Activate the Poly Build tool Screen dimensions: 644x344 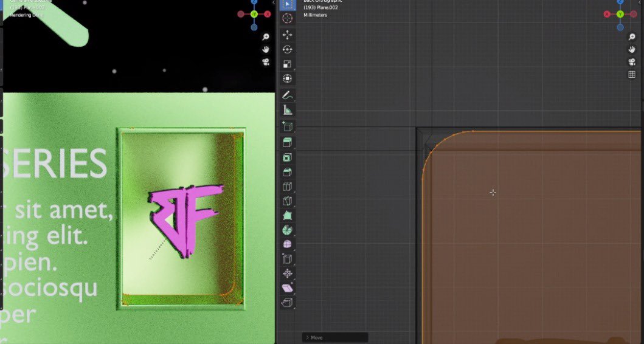pyautogui.click(x=287, y=215)
